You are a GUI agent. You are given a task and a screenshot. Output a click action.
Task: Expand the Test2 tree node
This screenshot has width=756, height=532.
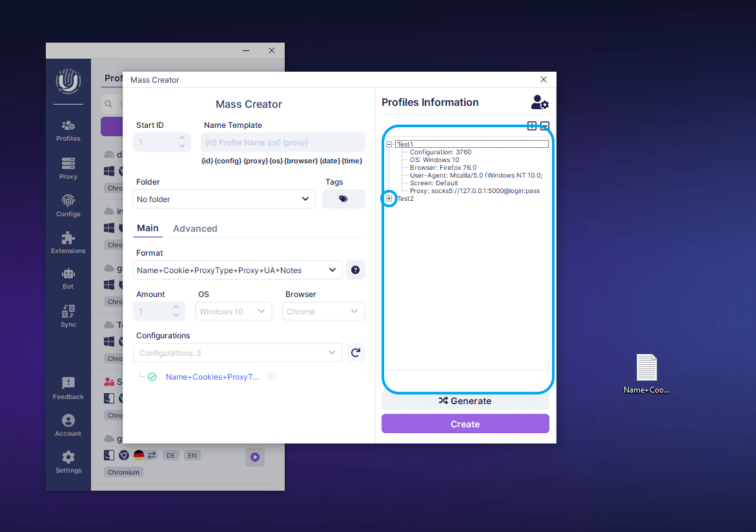(x=389, y=199)
